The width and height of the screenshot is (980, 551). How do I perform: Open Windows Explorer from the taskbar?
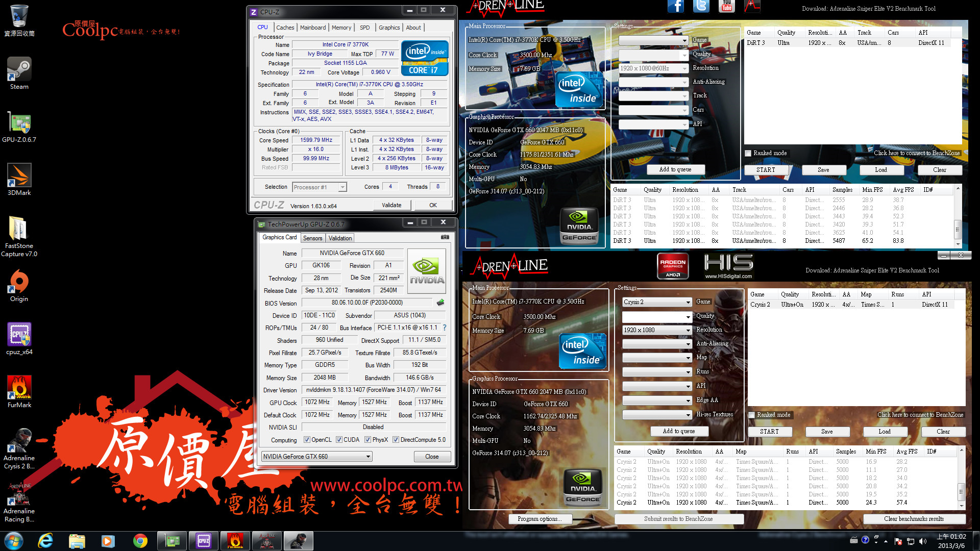coord(77,541)
